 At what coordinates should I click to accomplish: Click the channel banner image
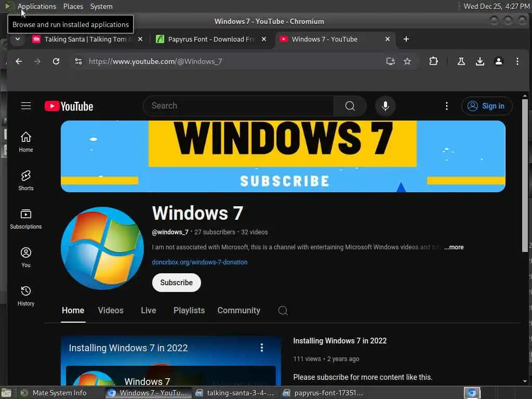pyautogui.click(x=283, y=156)
